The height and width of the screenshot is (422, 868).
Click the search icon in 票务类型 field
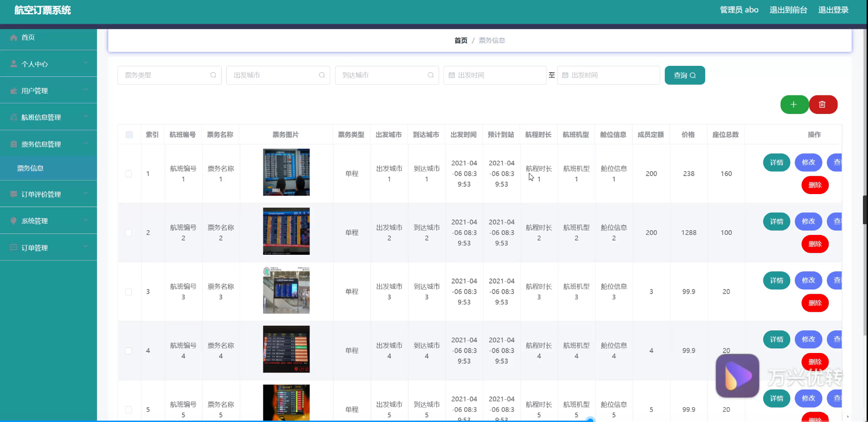tap(213, 75)
